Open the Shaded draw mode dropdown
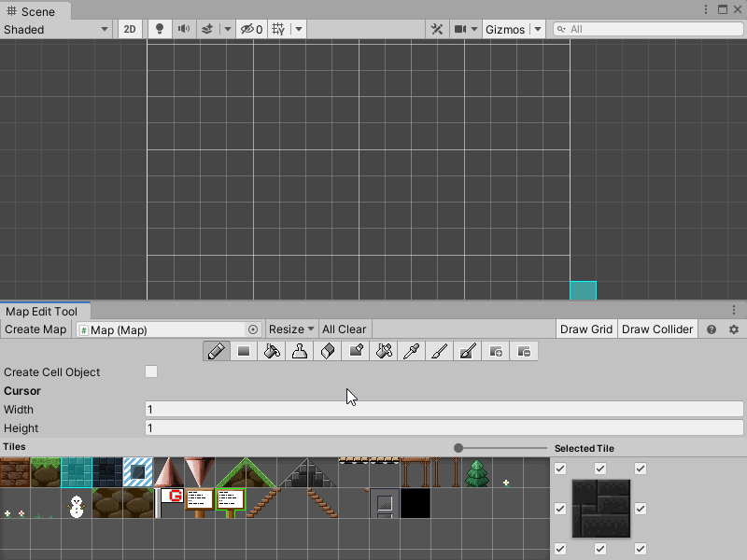 [56, 29]
